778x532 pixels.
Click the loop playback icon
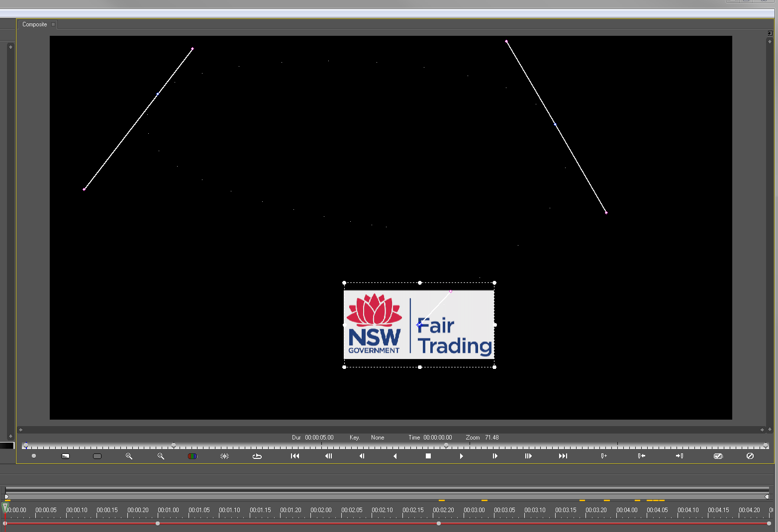257,456
